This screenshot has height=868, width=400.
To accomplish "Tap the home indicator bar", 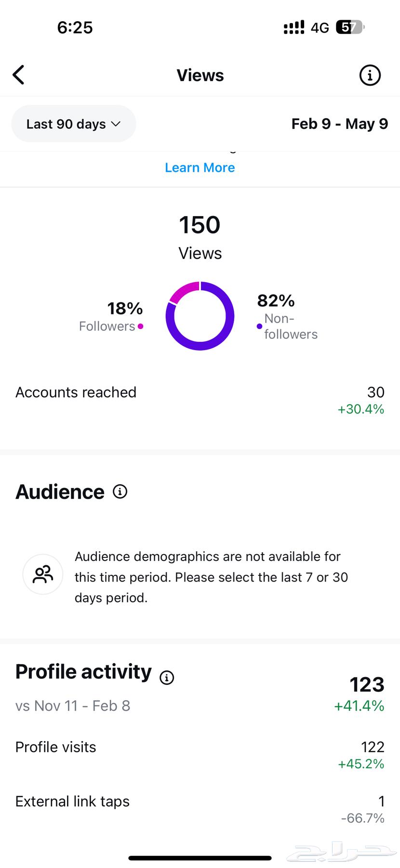I will click(x=200, y=858).
